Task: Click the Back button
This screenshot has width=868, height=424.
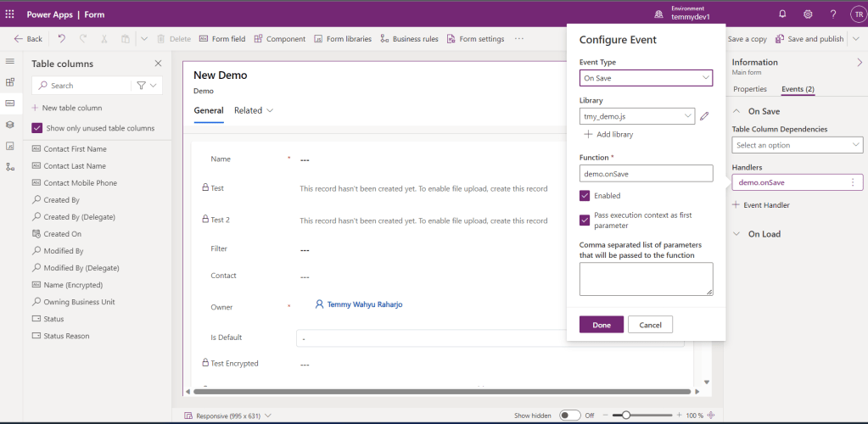Action: [x=28, y=39]
